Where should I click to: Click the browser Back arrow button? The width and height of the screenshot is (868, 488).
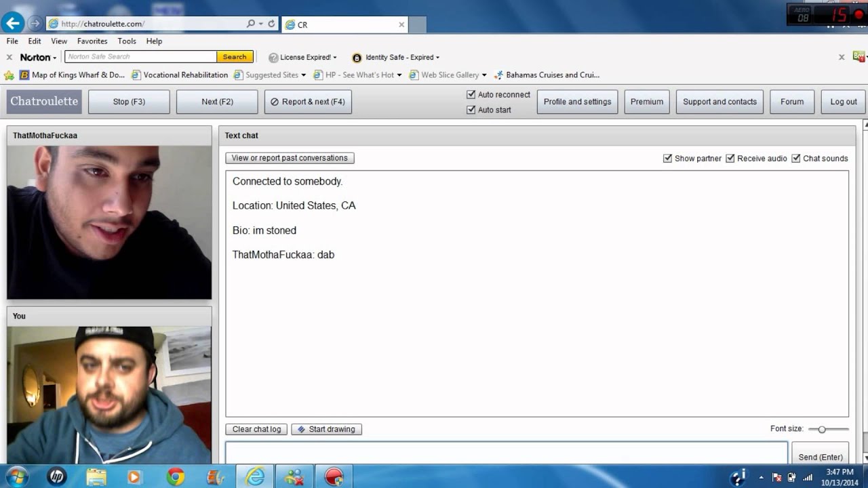click(x=13, y=23)
